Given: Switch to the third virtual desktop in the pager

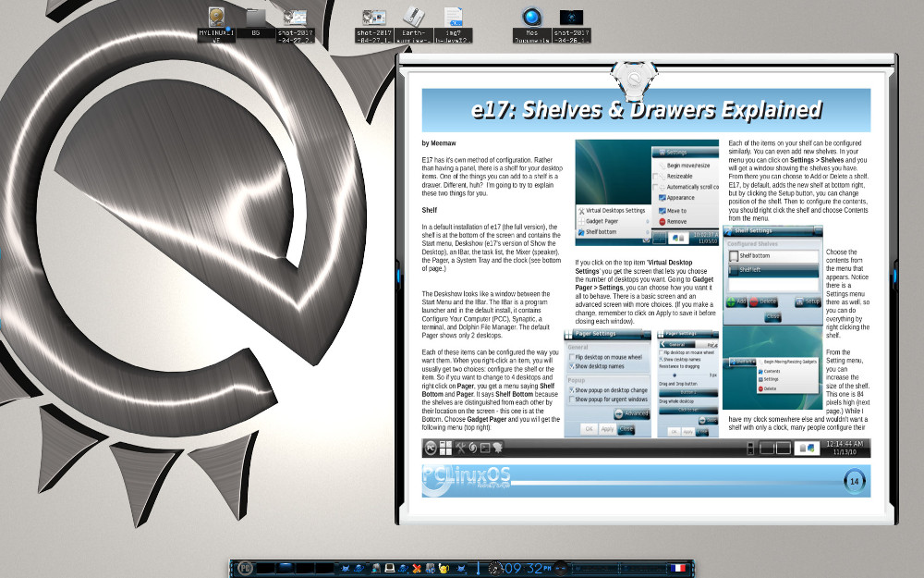Looking at the screenshot, I should [x=305, y=569].
